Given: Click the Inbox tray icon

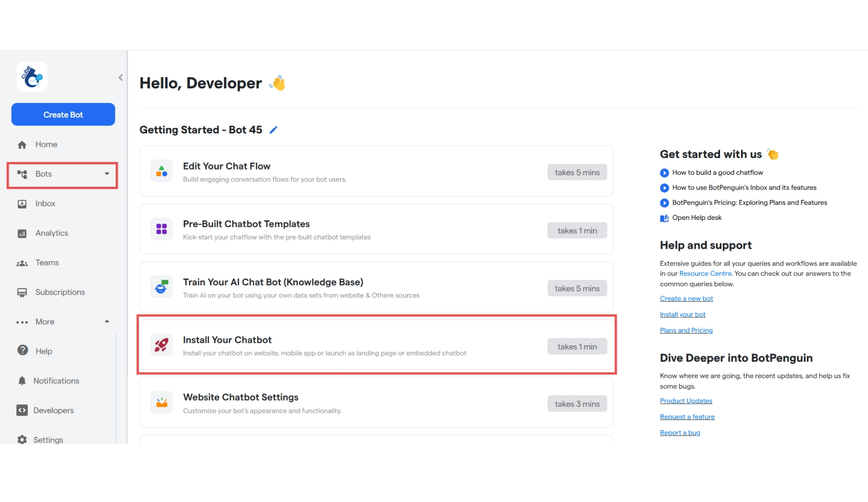Looking at the screenshot, I should tap(22, 204).
